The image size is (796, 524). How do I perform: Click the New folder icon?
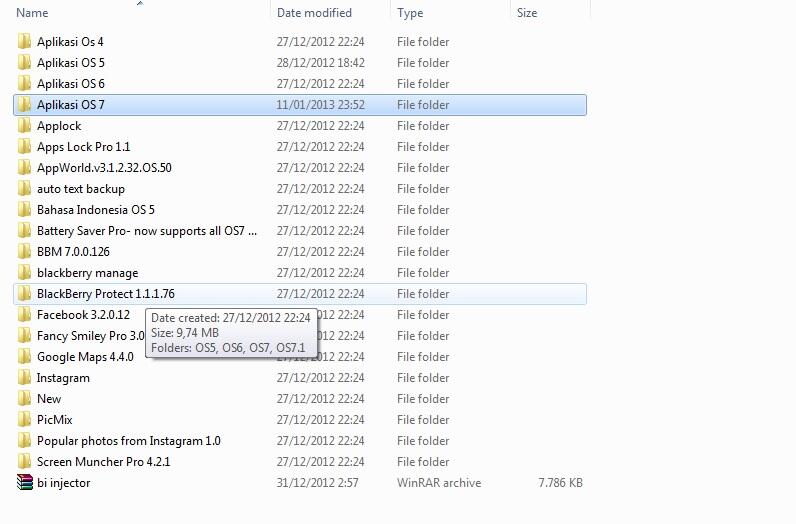[x=24, y=399]
